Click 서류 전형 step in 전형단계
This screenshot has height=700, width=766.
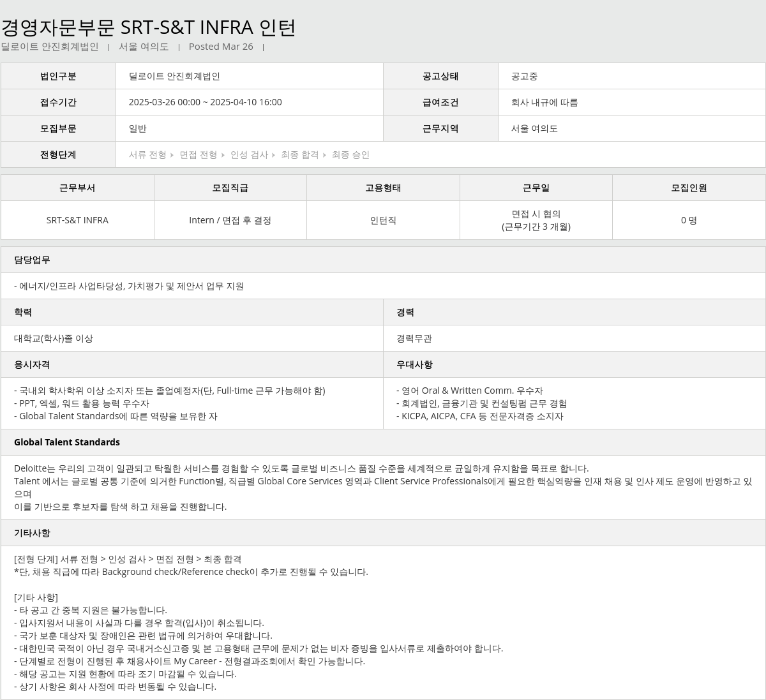(x=147, y=154)
